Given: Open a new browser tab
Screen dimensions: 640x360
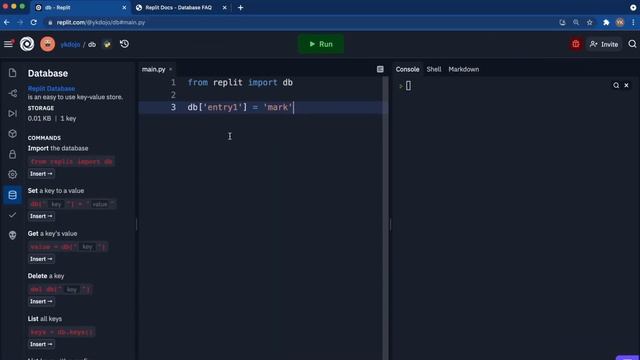Looking at the screenshot, I should click(x=240, y=7).
